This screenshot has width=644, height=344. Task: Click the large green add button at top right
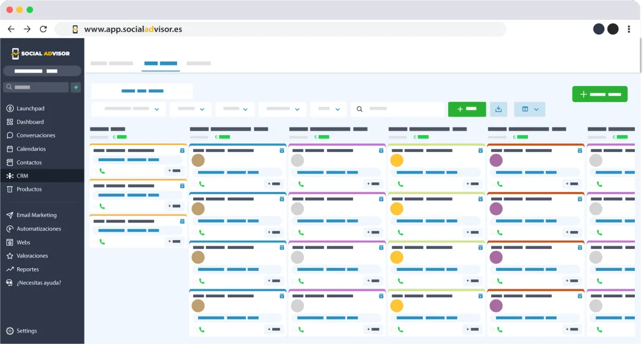coord(599,94)
